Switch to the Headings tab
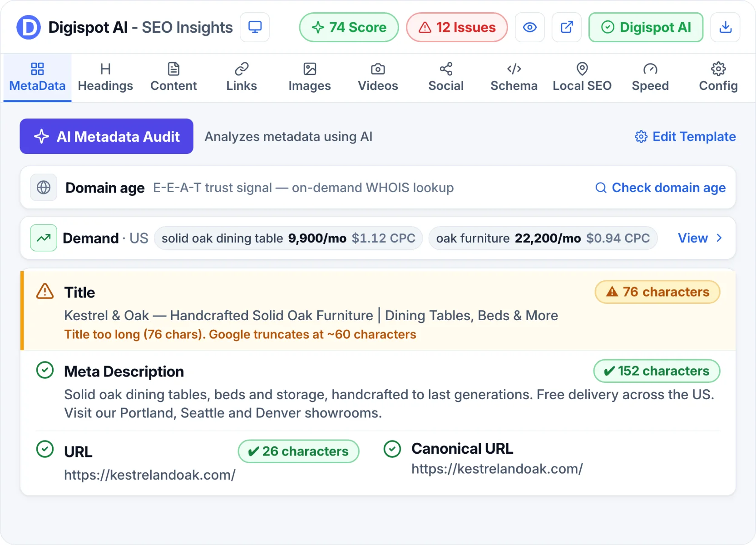756x545 pixels. [105, 78]
